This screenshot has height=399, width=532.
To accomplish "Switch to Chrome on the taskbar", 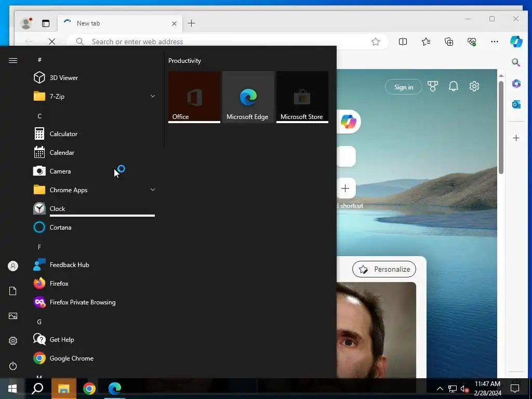I will [x=89, y=388].
